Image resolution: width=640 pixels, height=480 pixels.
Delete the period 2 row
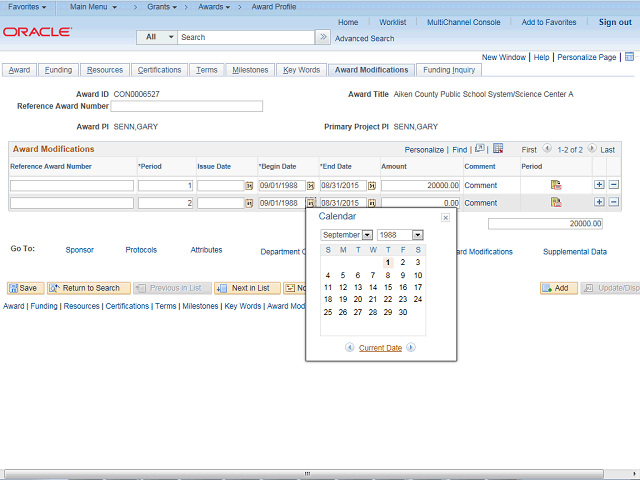(613, 202)
